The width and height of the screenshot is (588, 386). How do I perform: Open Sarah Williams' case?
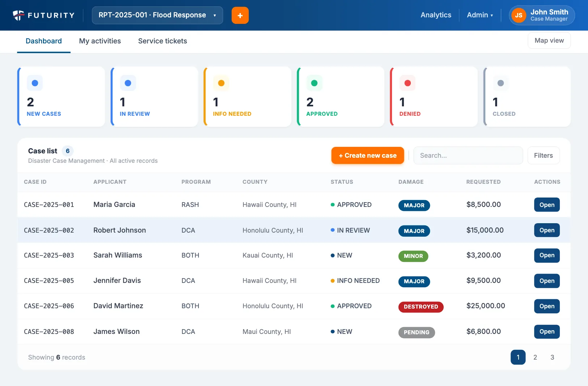click(547, 255)
